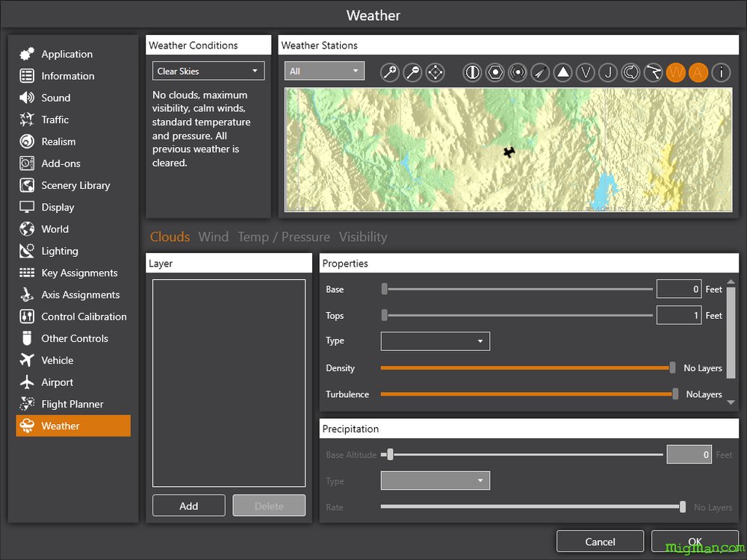Select Other Controls in the sidebar
747x560 pixels.
pos(74,338)
